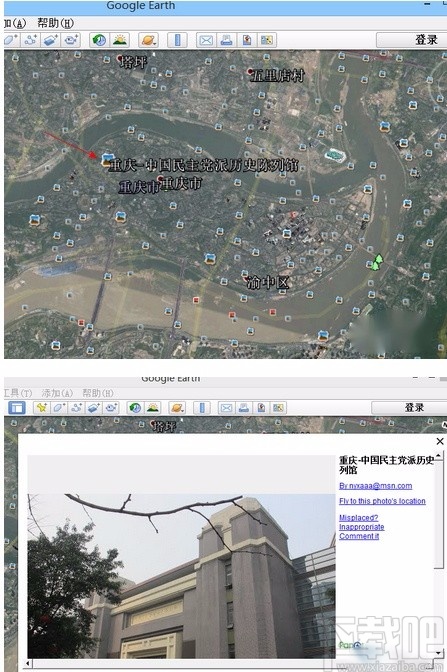Image resolution: width=447 pixels, height=672 pixels.
Task: Click the 五里店村 place label on map
Action: pyautogui.click(x=276, y=75)
